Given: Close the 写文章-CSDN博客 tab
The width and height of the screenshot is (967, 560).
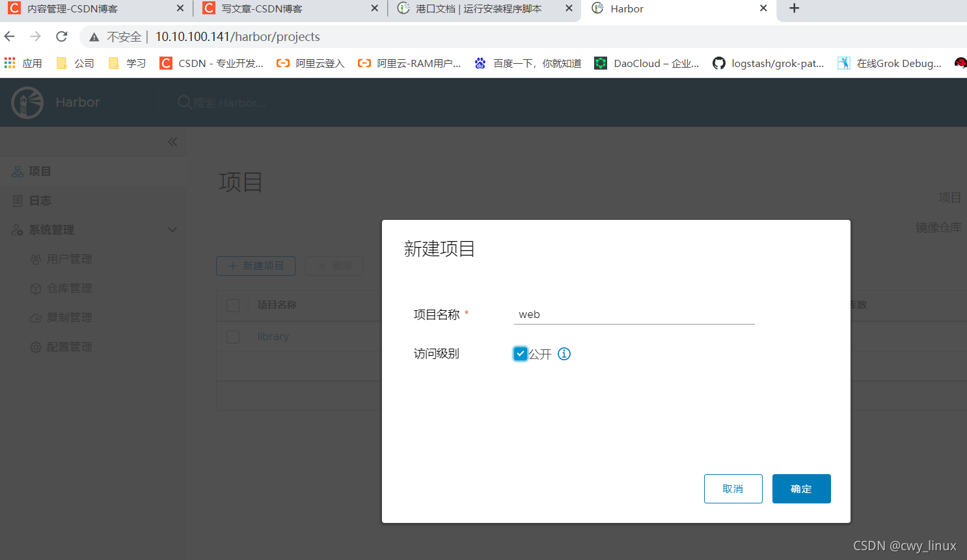Looking at the screenshot, I should coord(374,8).
